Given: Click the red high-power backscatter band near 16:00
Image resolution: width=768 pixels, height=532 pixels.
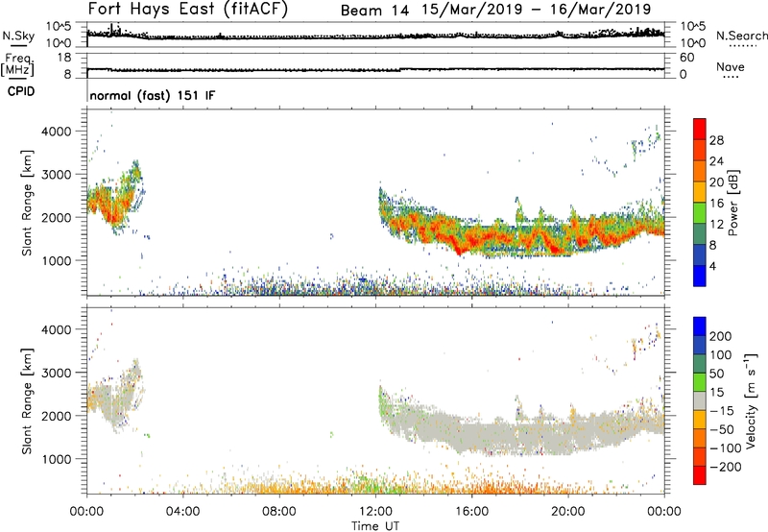Looking at the screenshot, I should click(471, 239).
